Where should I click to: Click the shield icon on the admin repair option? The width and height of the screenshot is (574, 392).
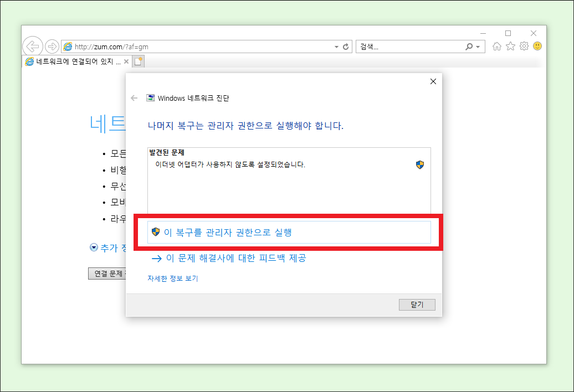156,232
